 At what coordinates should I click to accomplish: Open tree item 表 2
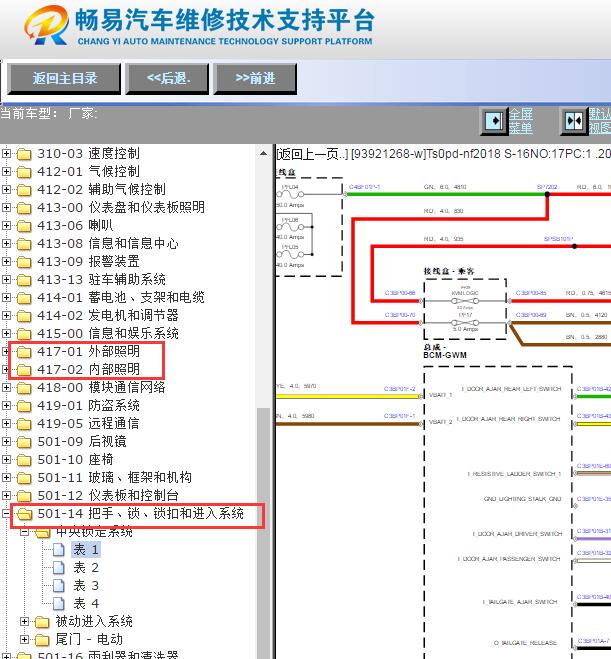(86, 568)
